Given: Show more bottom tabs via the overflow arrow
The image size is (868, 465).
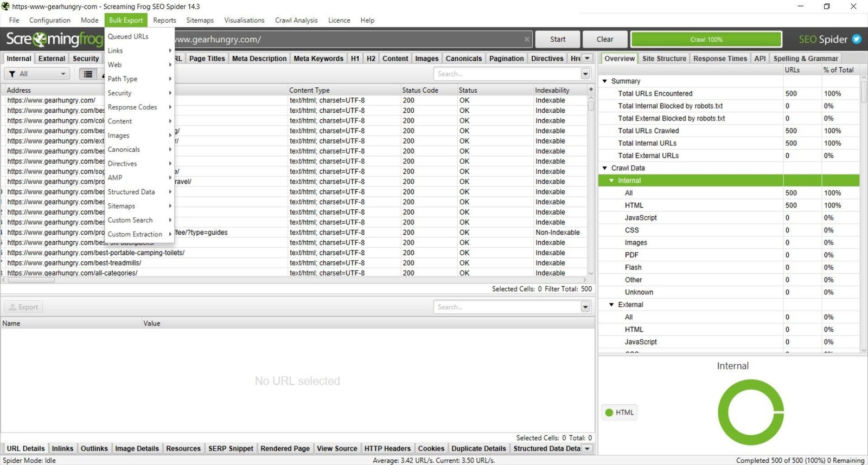Looking at the screenshot, I should [x=587, y=448].
